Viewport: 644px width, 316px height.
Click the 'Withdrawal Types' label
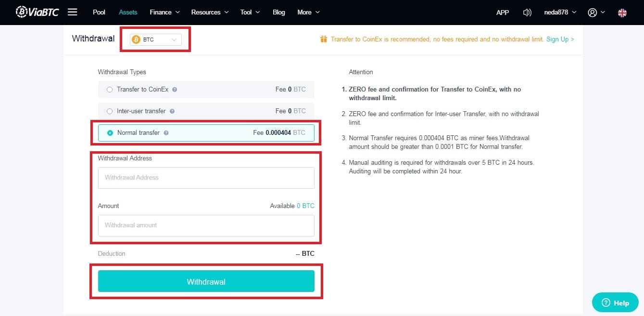pos(122,72)
